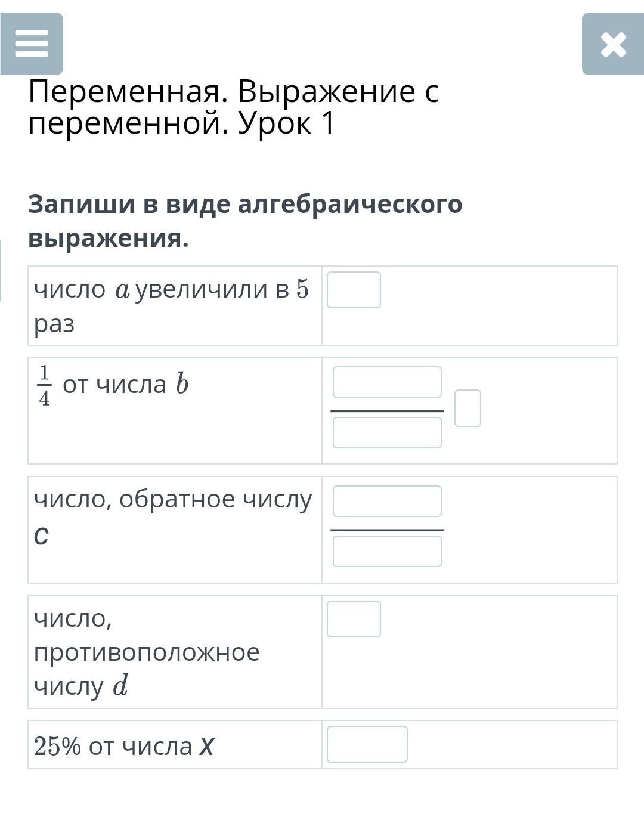Viewport: 644px width, 814px height.
Task: Select denominator field for '1/4 от числа b'
Action: coord(387,432)
